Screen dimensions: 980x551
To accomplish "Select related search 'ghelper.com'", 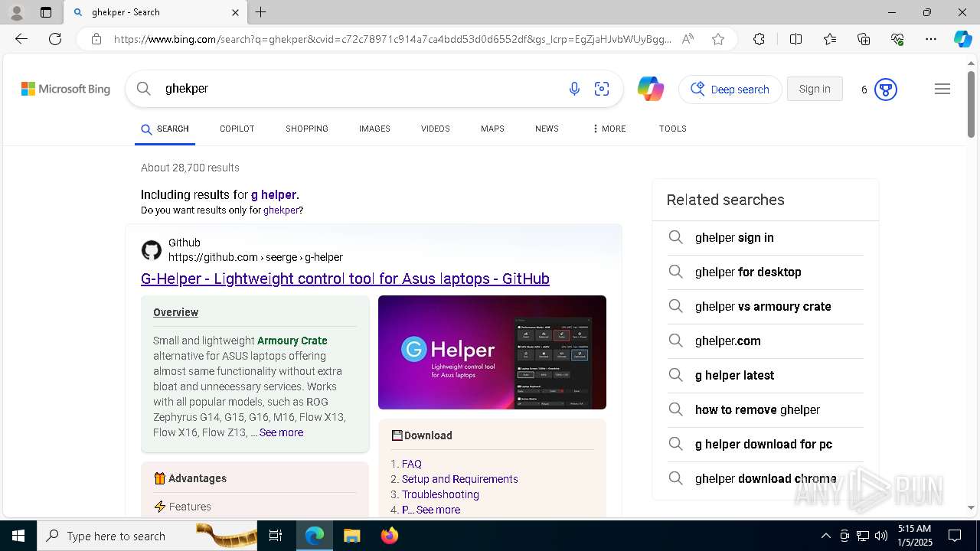I will click(766, 341).
